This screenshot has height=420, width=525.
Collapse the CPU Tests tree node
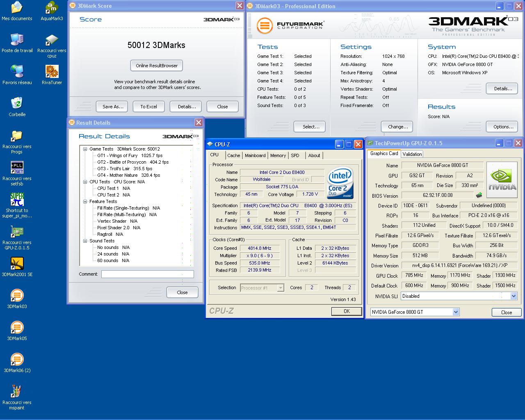point(85,182)
